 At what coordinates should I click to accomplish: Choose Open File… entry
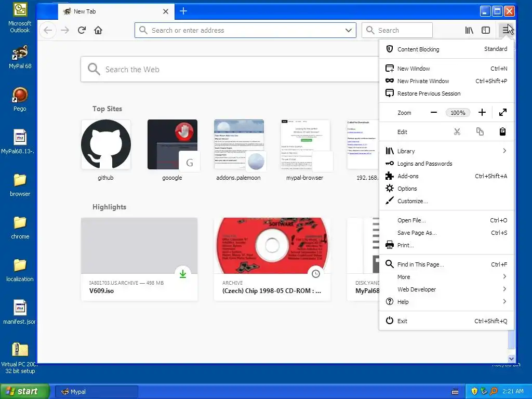tap(446, 220)
